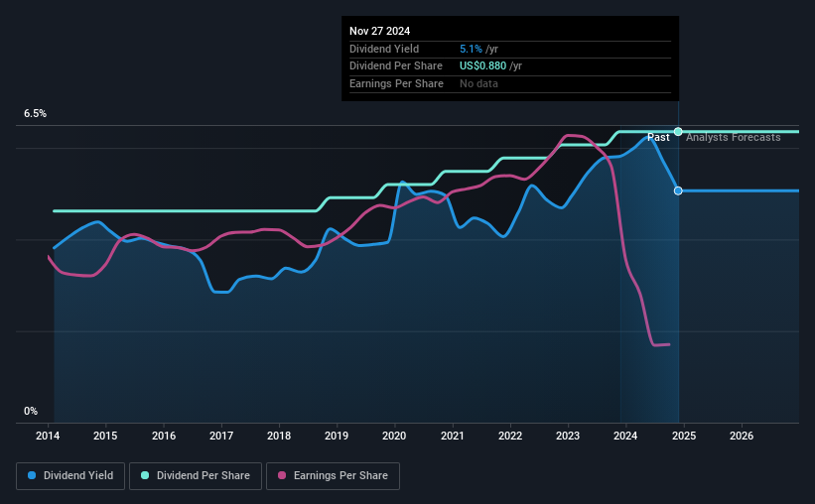Click the 6.5% y-axis label

(36, 114)
